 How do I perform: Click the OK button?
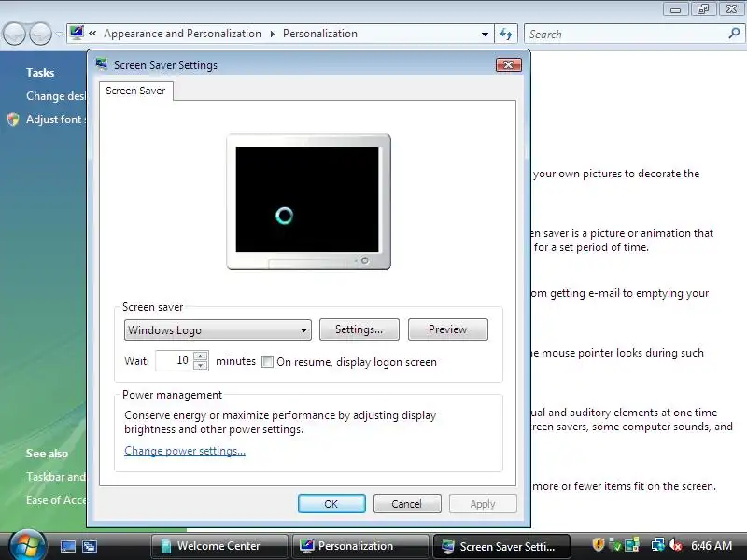tap(331, 504)
